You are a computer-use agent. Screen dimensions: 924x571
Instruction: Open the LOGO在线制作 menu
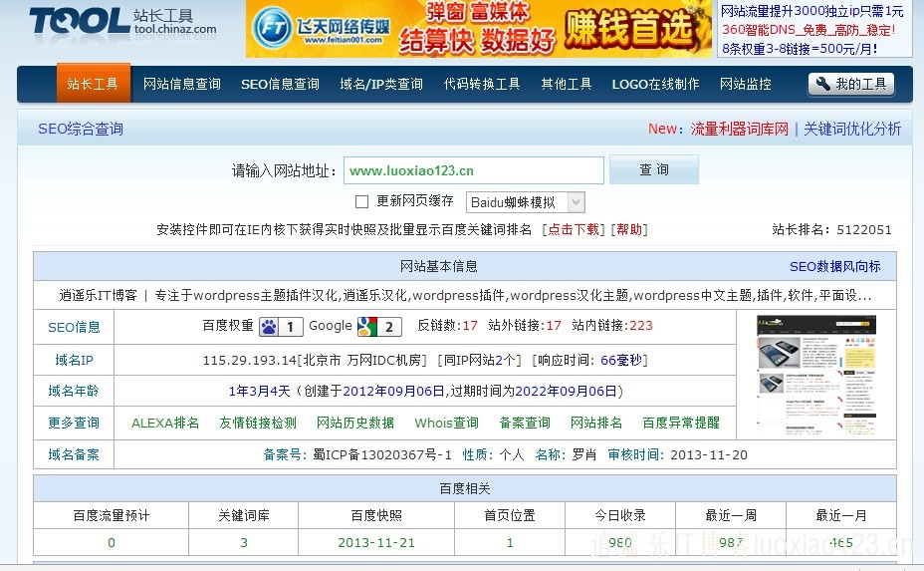655,85
